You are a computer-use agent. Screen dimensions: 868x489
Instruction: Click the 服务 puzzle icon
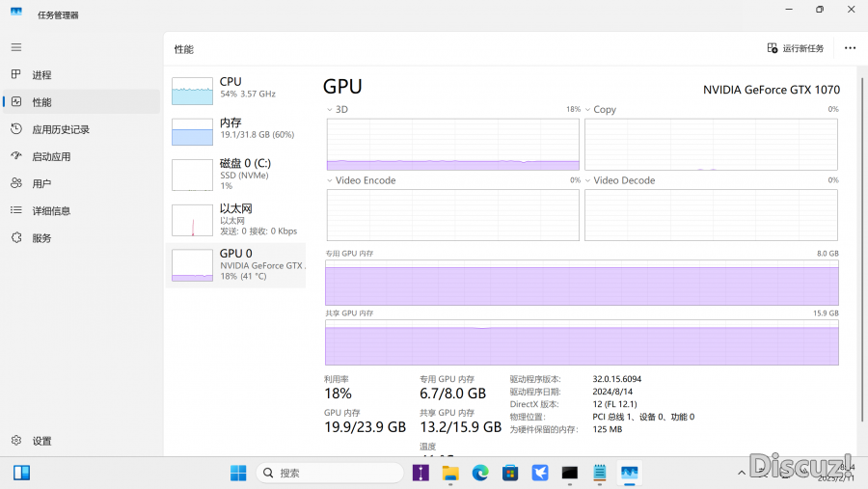coord(16,237)
